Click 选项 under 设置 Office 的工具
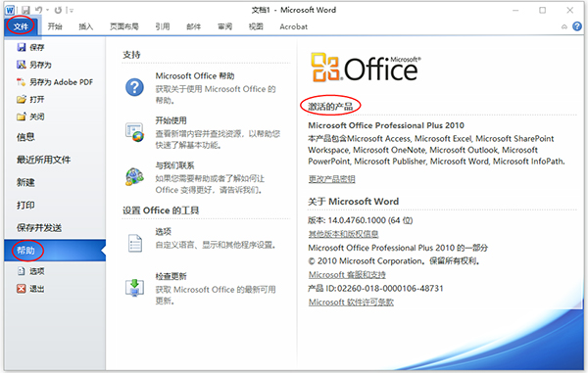The height and width of the screenshot is (373, 588). 163,232
